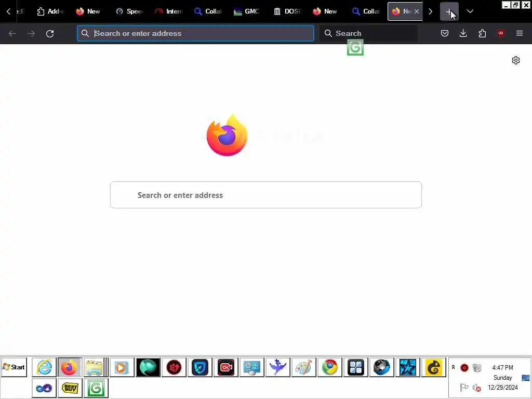Open the network tray icon
The height and width of the screenshot is (399, 532).
point(477,367)
